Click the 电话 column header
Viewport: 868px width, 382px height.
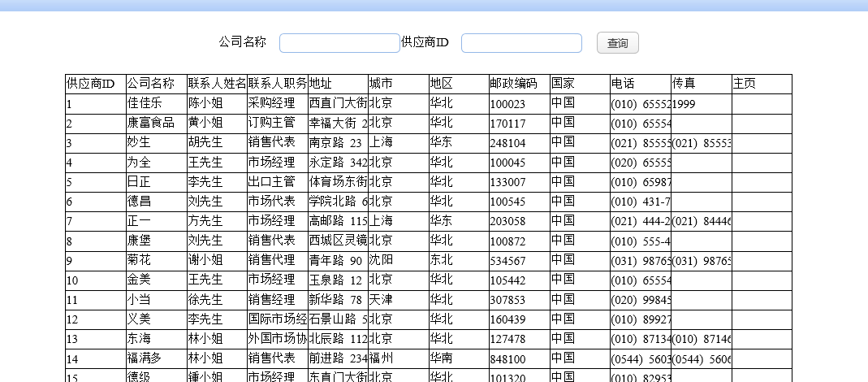[x=641, y=85]
